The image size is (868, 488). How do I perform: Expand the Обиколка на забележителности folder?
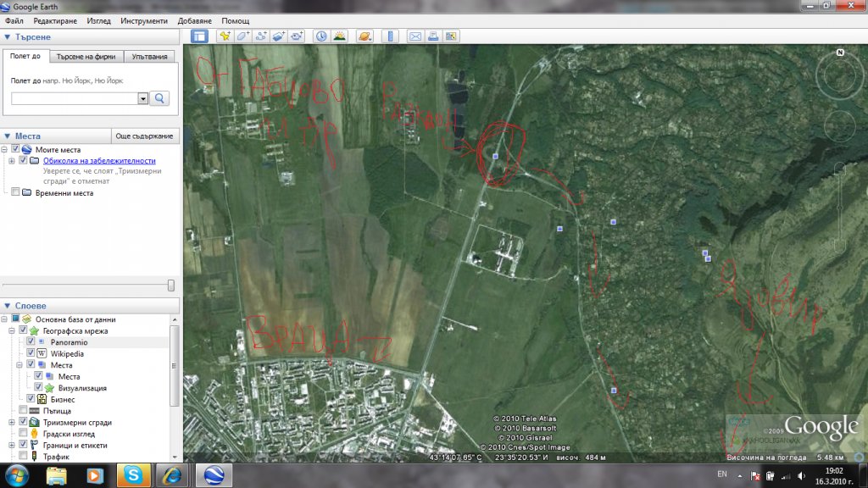tap(12, 161)
